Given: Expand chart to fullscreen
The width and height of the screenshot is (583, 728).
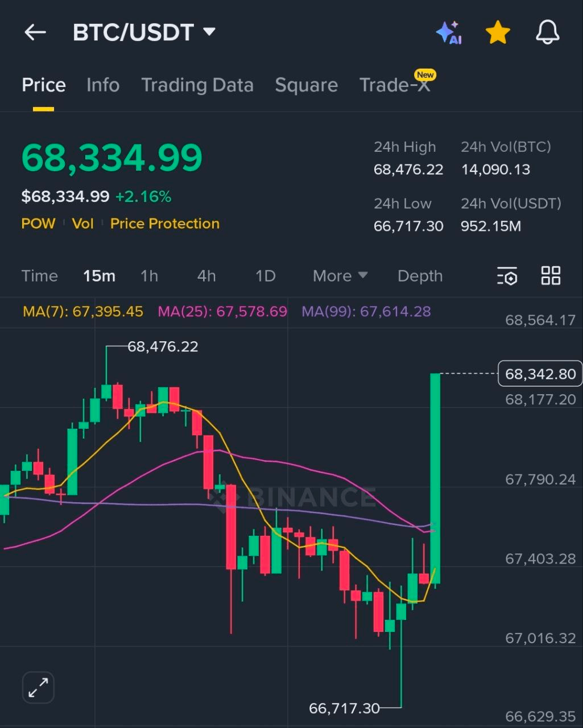Looking at the screenshot, I should click(x=38, y=687).
